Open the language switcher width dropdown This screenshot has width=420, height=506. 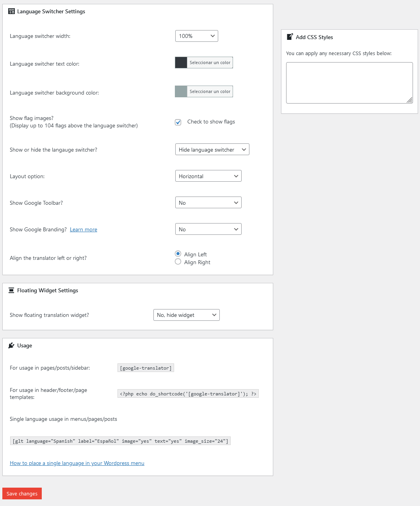(x=196, y=36)
